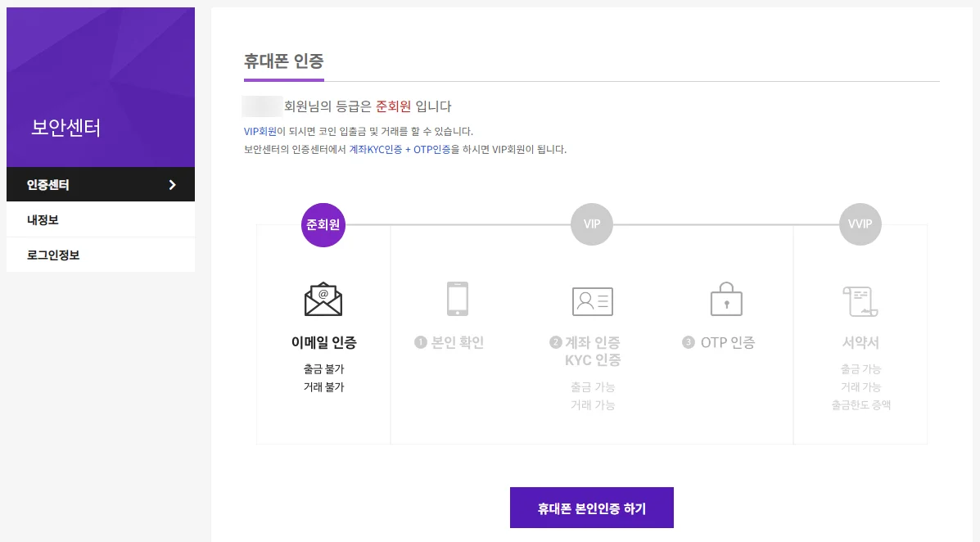
Task: Click the VVIP circle badge
Action: pos(860,224)
